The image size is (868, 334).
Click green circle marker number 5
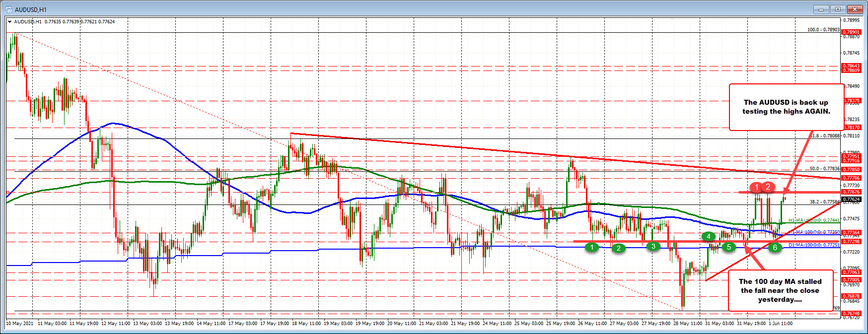coord(728,247)
